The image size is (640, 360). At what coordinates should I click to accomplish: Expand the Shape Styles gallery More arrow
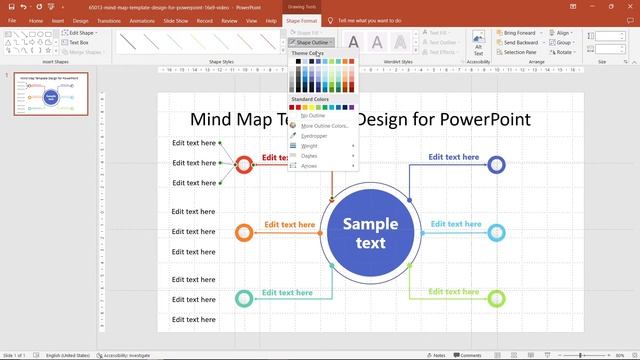pyautogui.click(x=283, y=50)
